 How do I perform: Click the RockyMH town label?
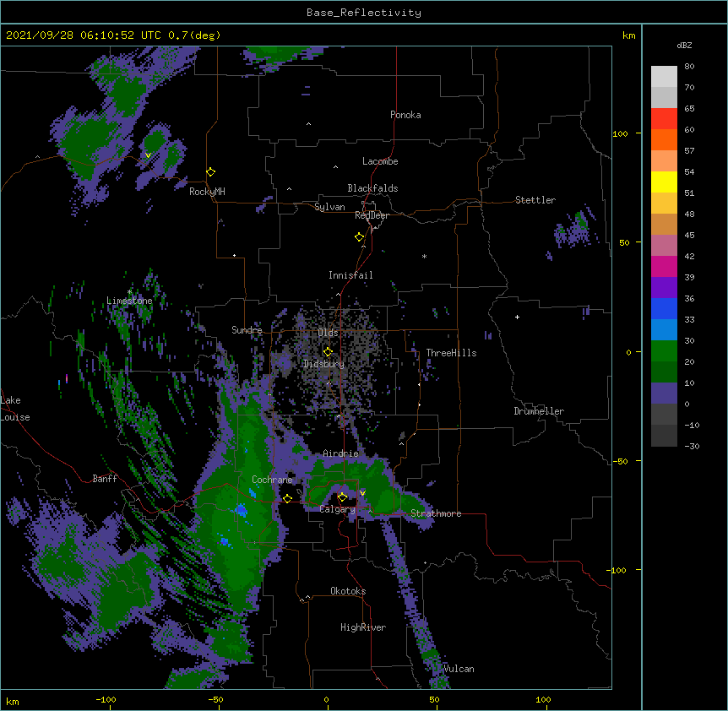[207, 192]
